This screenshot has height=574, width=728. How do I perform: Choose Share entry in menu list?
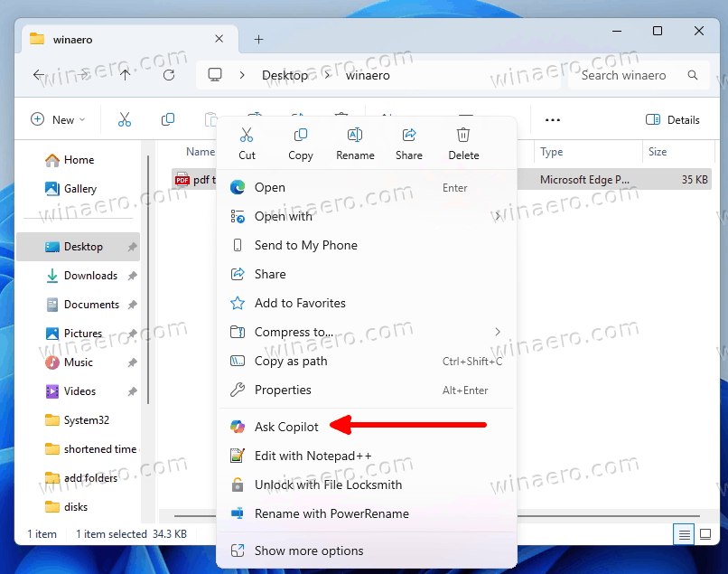click(367, 274)
